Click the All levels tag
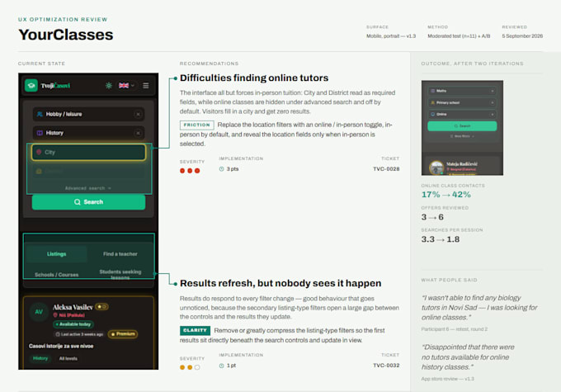561x392 pixels. pos(68,358)
